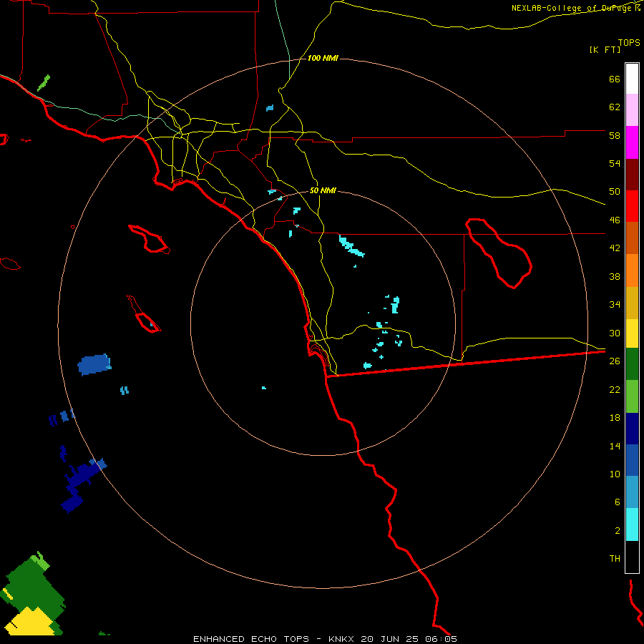Image resolution: width=644 pixels, height=644 pixels.
Task: Click the 'ENHANCED ECHO TOPS' caption text
Action: [250, 639]
